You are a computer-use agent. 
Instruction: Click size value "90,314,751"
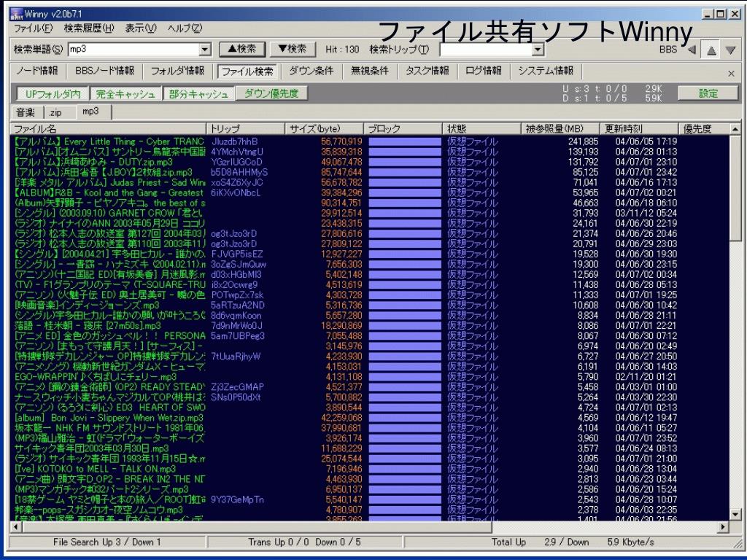341,203
